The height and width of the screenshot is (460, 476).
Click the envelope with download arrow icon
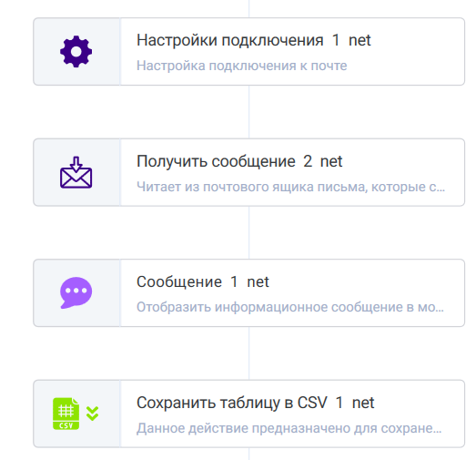pos(76,172)
